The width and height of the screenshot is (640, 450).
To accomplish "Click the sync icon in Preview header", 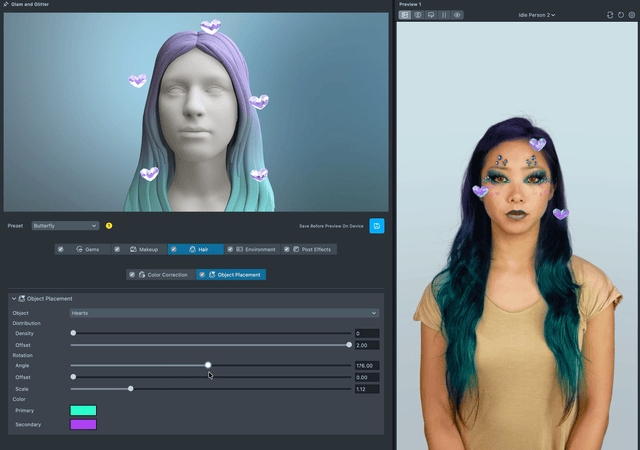I will point(610,15).
